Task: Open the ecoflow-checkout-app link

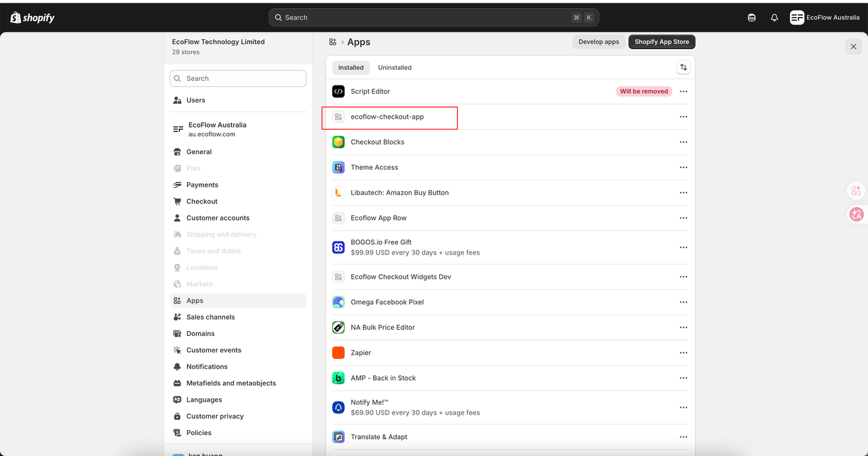Action: [387, 117]
